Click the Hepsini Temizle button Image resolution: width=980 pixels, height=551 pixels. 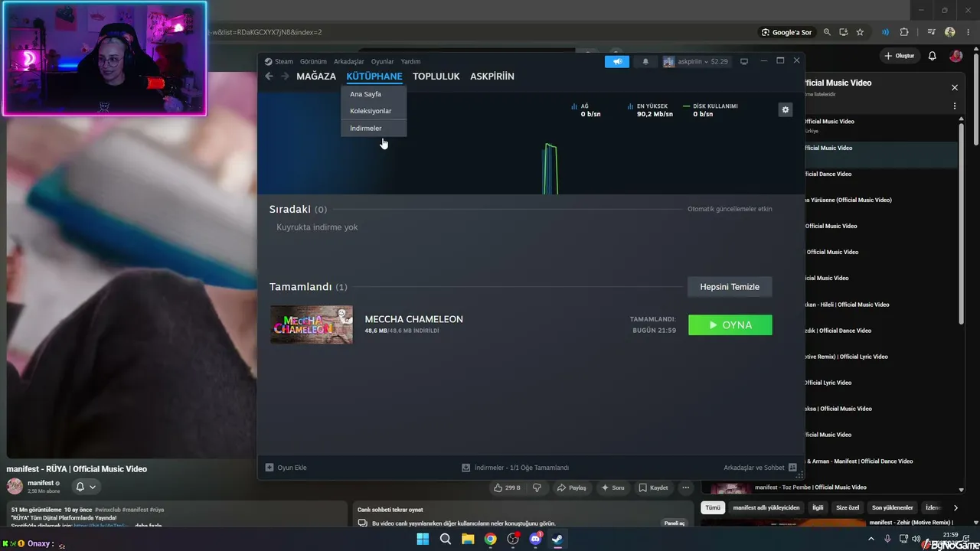pos(730,287)
